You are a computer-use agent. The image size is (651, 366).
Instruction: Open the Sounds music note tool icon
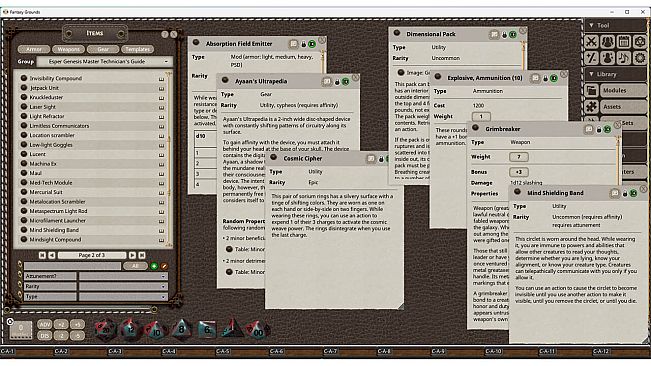tap(624, 58)
